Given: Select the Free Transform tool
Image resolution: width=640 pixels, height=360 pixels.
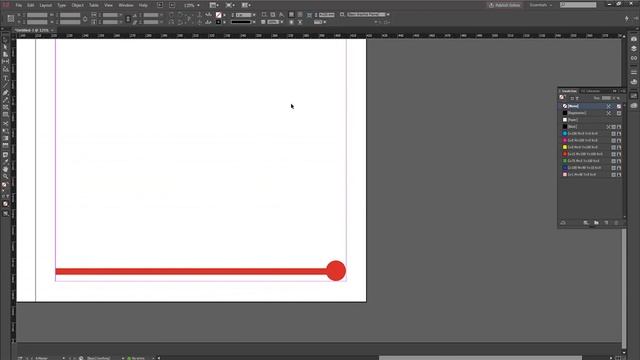Looking at the screenshot, I should pos(5,131).
